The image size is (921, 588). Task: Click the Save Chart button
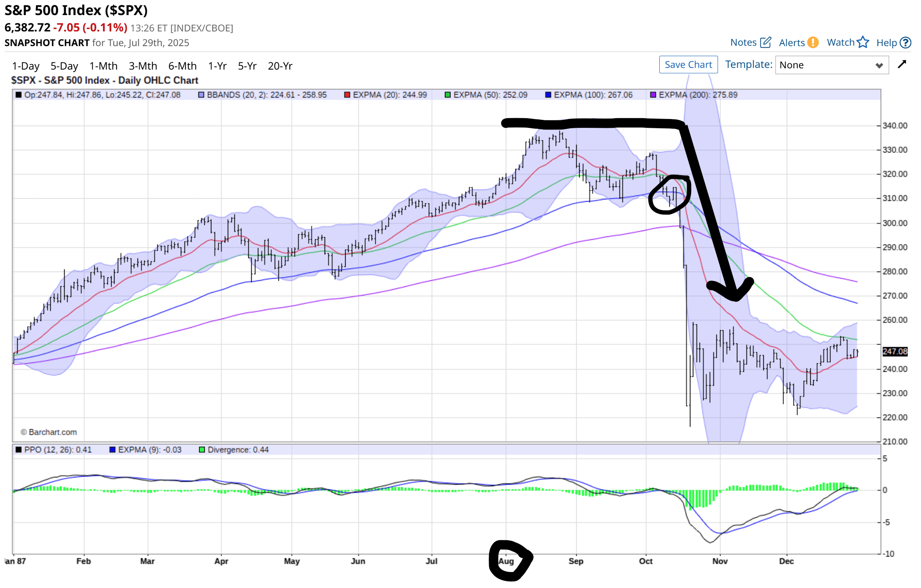688,65
